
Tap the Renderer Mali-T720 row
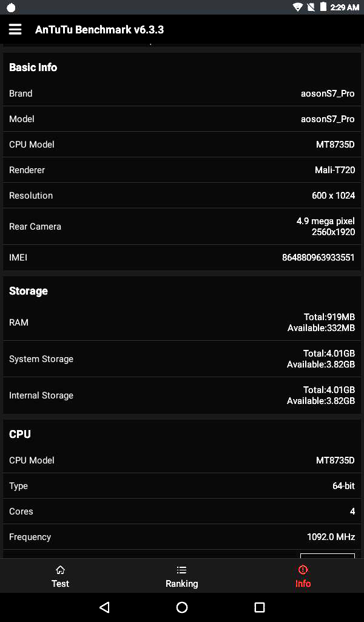181,170
